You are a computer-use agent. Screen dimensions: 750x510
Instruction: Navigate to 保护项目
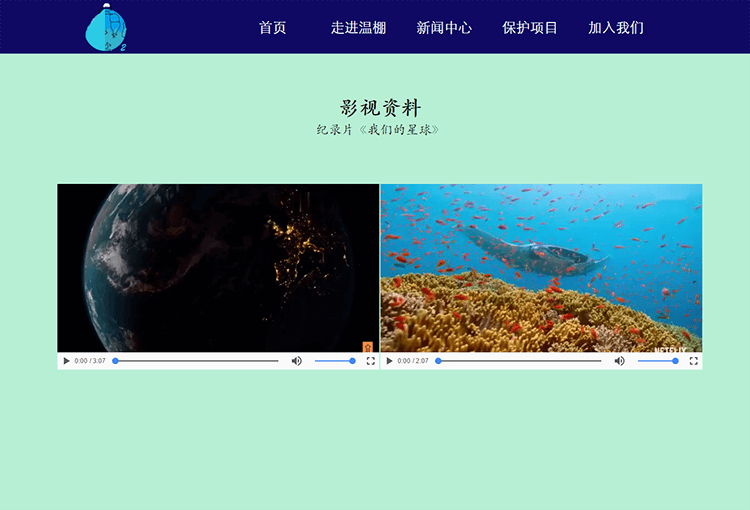(x=530, y=28)
